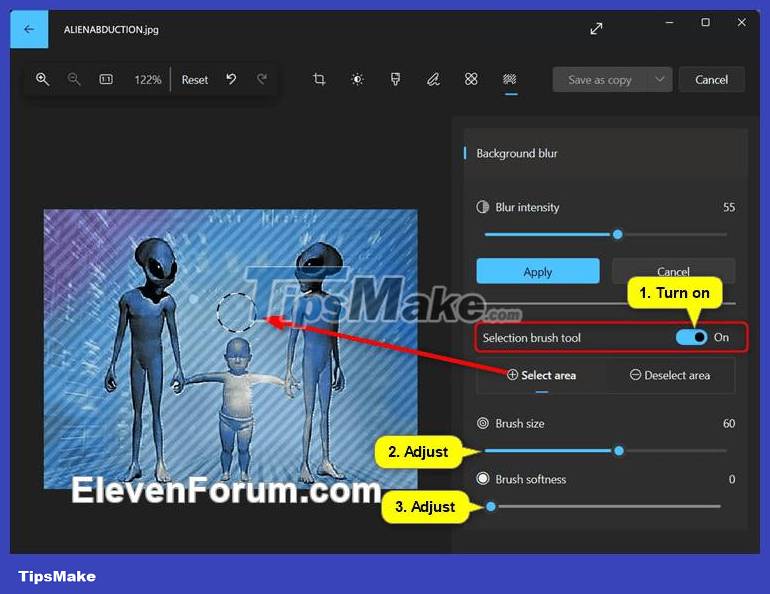Click the Background blur panel heading

coord(517,154)
